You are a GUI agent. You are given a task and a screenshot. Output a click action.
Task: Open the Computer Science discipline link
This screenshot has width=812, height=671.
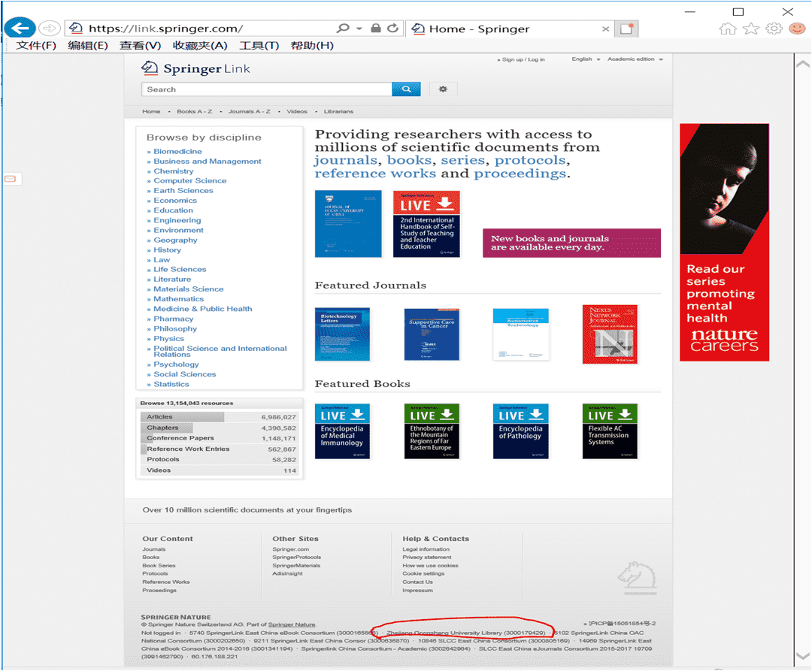coord(189,181)
